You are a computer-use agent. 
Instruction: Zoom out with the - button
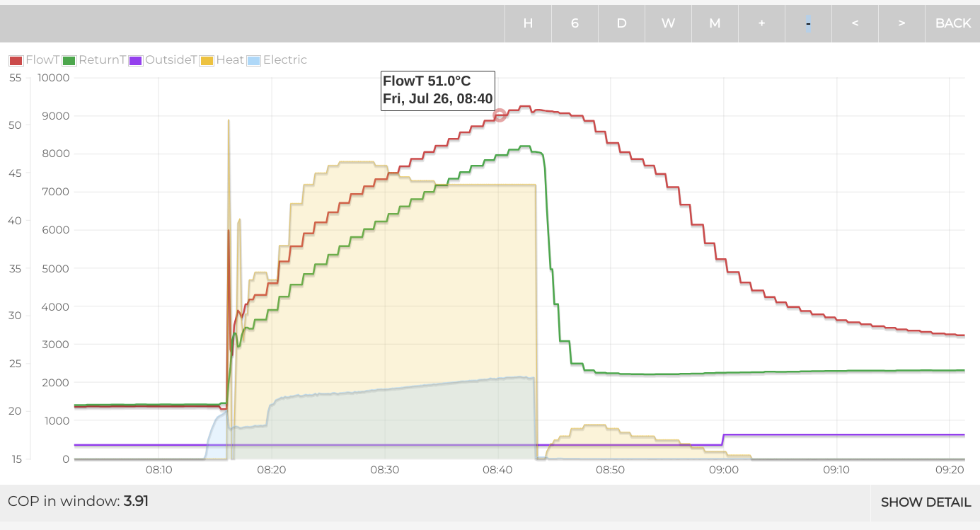point(808,23)
